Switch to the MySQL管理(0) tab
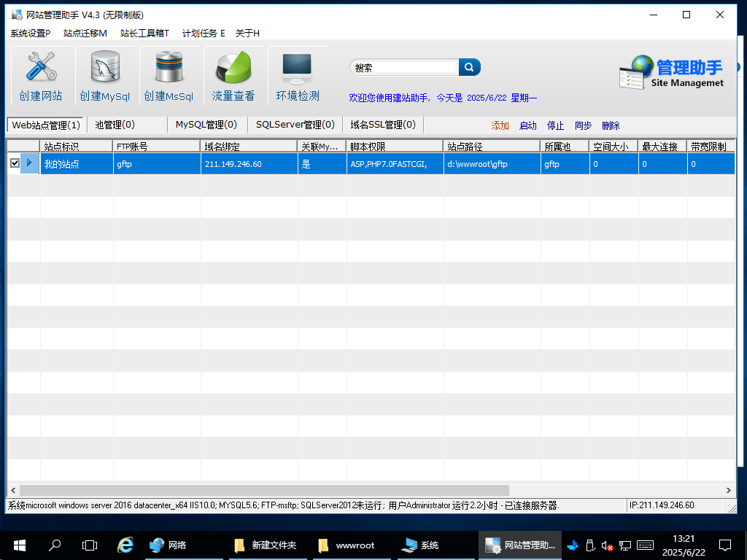 206,125
